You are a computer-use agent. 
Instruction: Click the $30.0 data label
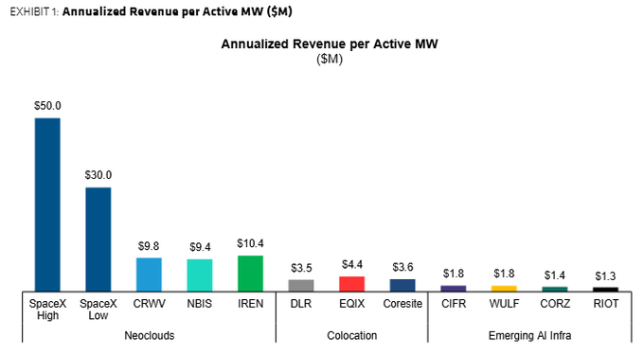click(98, 175)
